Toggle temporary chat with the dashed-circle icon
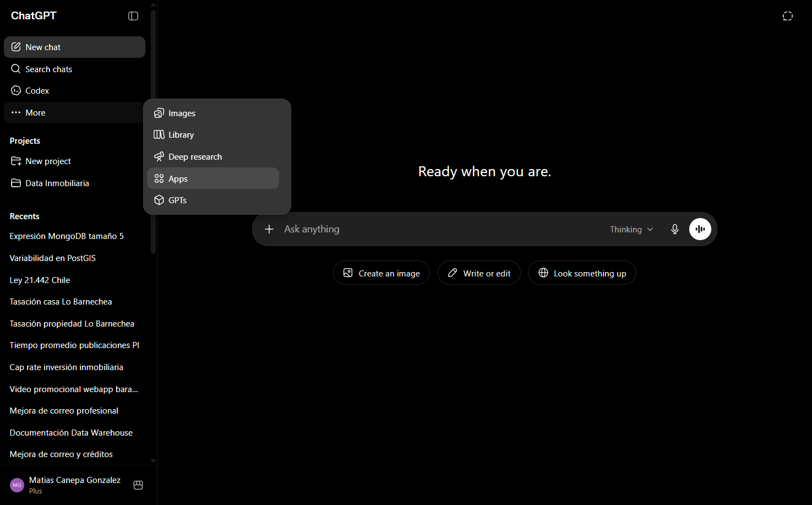 pyautogui.click(x=788, y=16)
